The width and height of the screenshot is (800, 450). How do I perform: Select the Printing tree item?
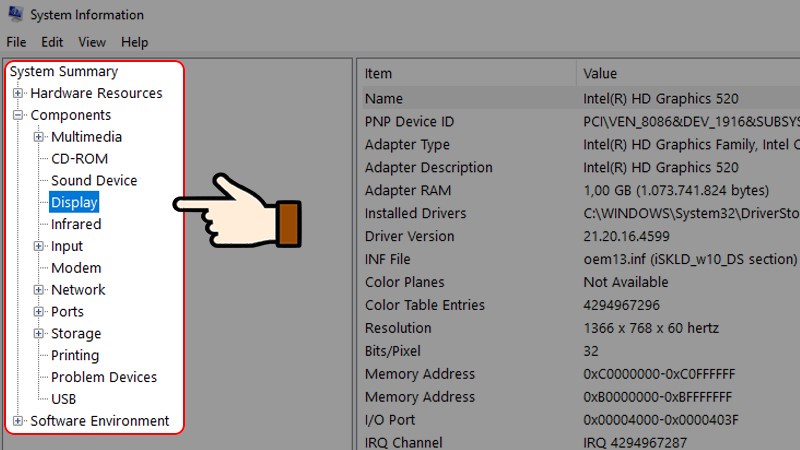coord(75,356)
